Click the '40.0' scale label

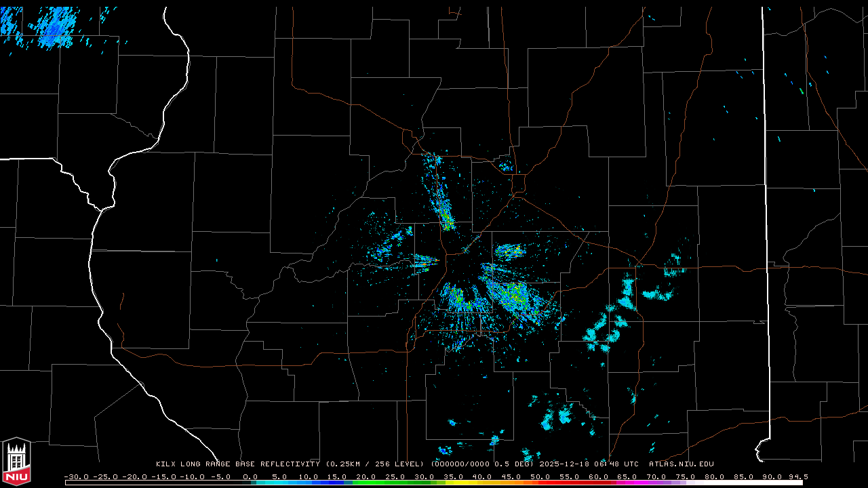pos(482,476)
